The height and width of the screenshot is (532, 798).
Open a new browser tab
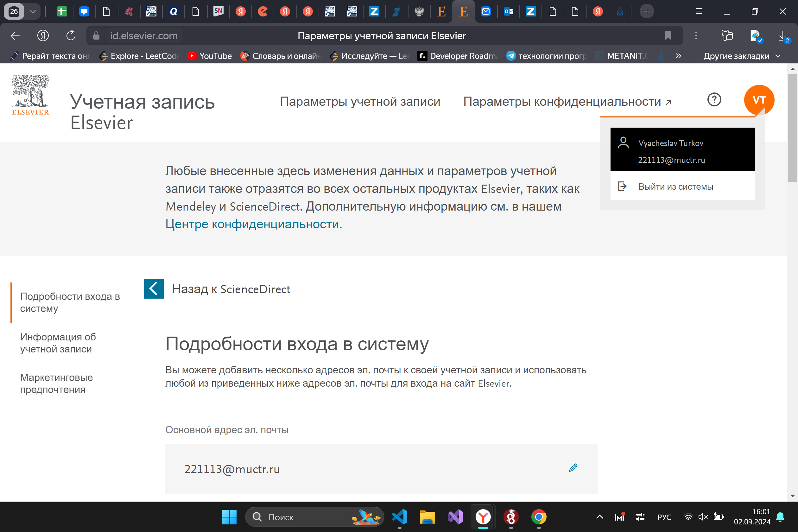coord(647,11)
